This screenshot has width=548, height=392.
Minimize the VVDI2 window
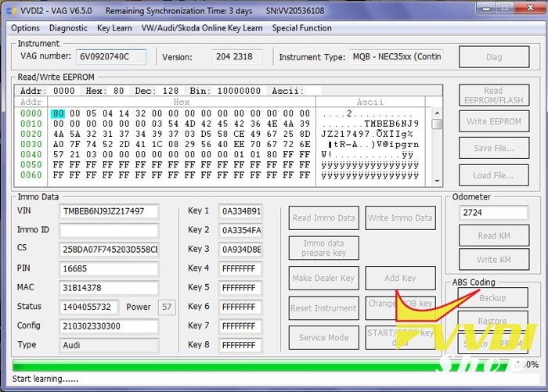[x=486, y=9]
